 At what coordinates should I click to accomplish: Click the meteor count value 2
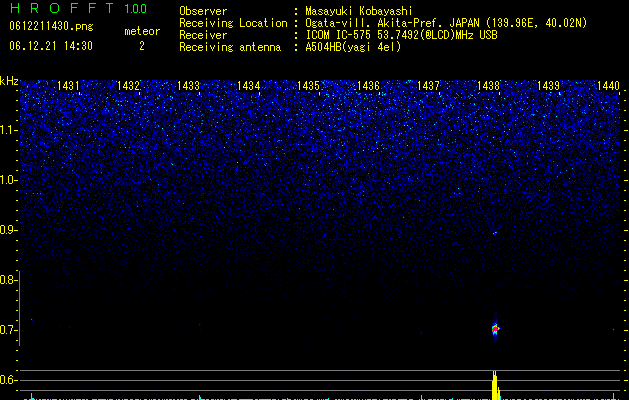coord(142,47)
